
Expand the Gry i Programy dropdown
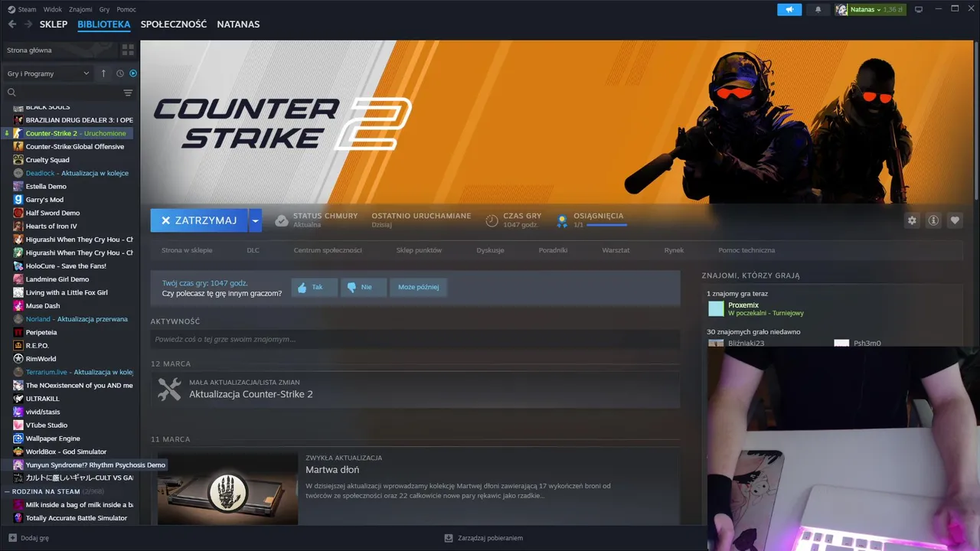coord(47,73)
